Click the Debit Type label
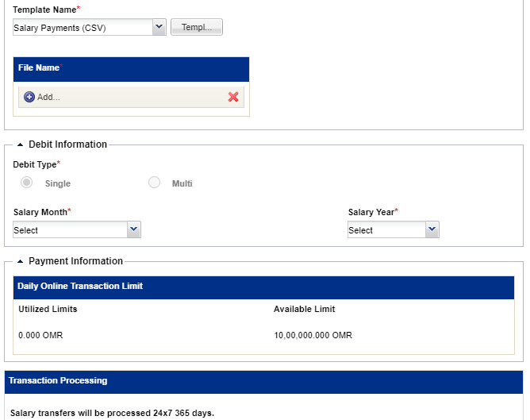Image resolution: width=530 pixels, height=420 pixels. (36, 164)
